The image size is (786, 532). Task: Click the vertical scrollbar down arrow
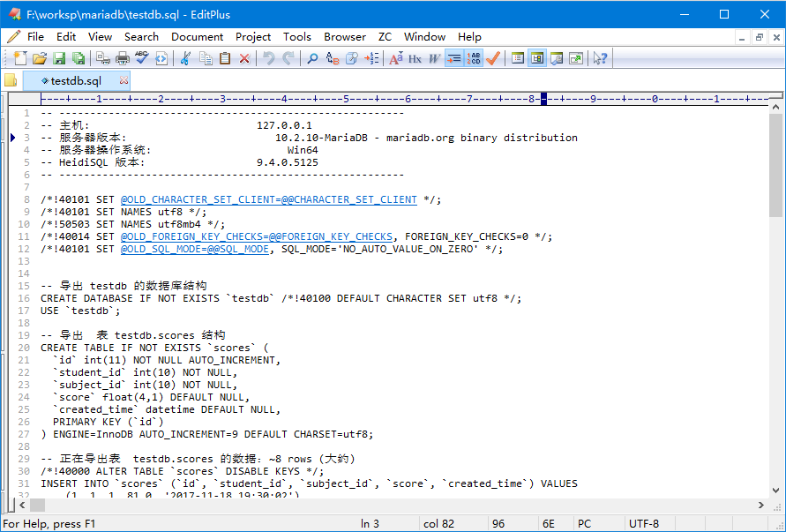point(776,491)
